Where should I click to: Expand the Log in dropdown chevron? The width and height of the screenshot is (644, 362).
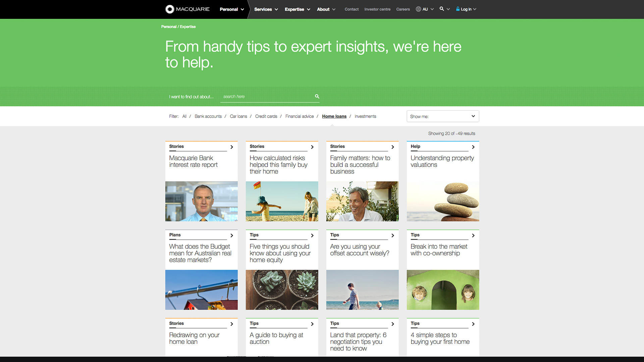[475, 9]
